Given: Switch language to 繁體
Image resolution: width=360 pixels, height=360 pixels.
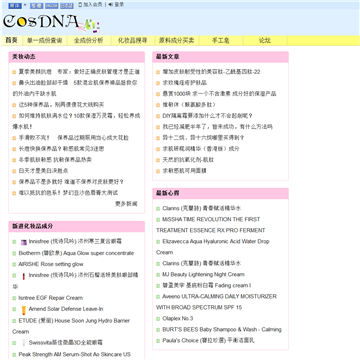Looking at the screenshot, I should (36, 6).
